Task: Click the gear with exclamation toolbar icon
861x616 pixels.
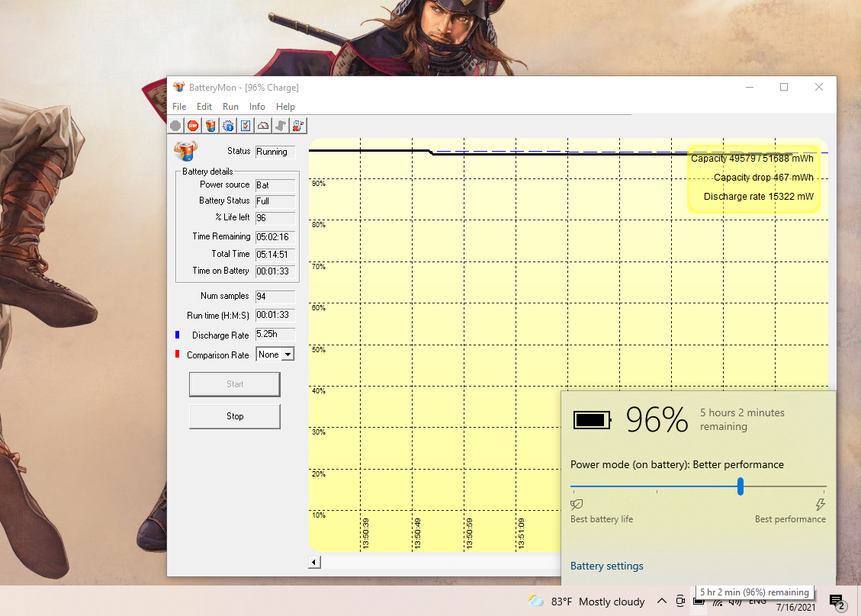Action: pos(228,126)
